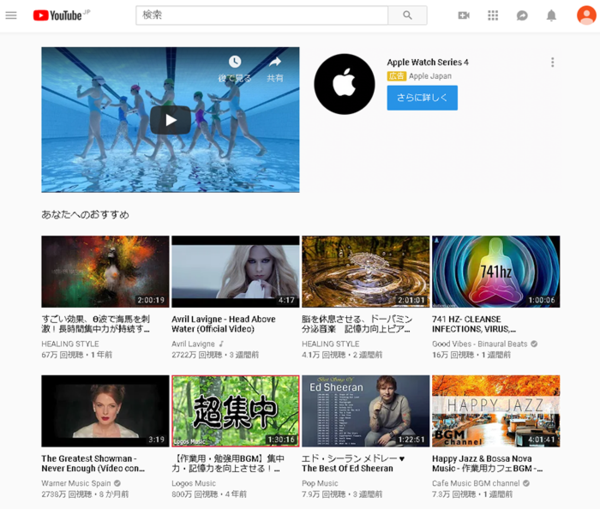The height and width of the screenshot is (509, 600).
Task: Click the さらに詳しく button
Action: (422, 98)
